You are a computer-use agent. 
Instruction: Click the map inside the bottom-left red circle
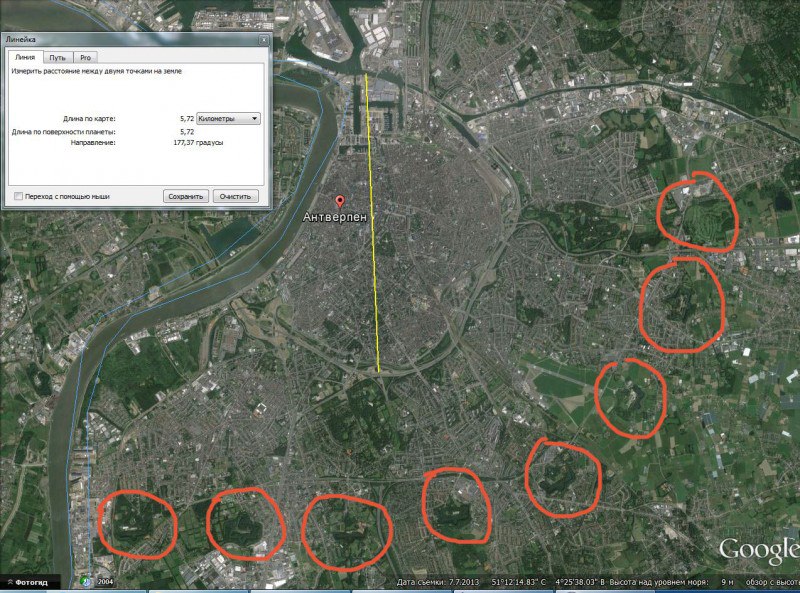(135, 523)
